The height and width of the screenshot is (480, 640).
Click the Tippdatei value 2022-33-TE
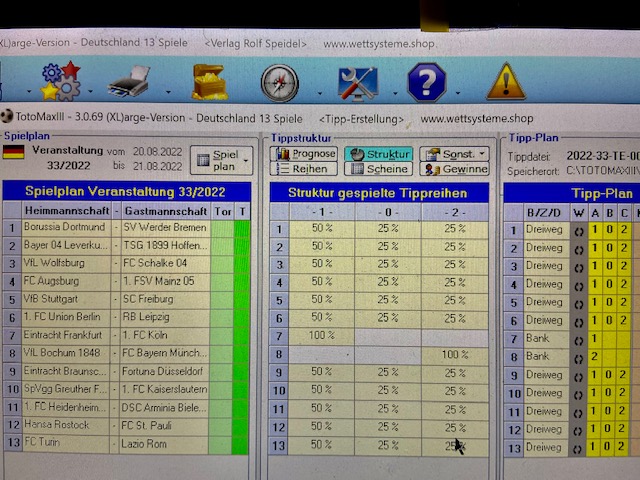pos(602,156)
